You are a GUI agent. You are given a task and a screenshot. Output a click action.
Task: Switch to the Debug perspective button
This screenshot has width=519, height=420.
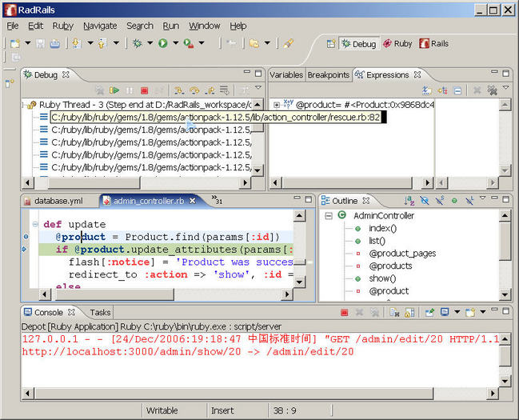[x=359, y=44]
